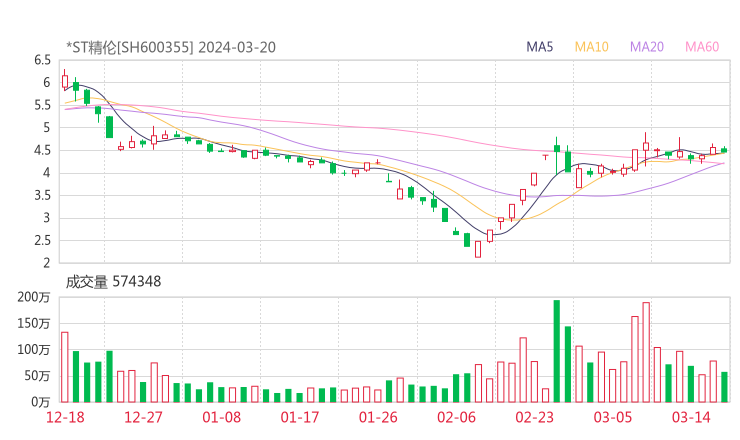Toggle the MA5 moving average legend
This screenshot has width=740, height=440.
[x=540, y=46]
